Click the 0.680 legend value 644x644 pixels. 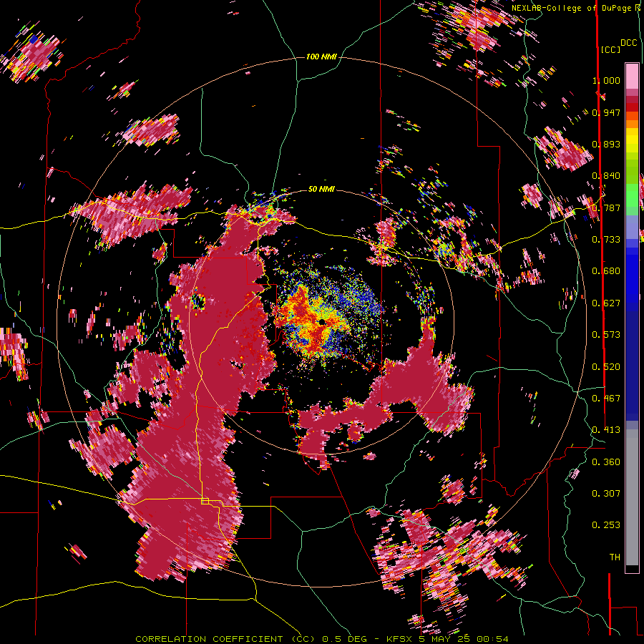tap(606, 271)
